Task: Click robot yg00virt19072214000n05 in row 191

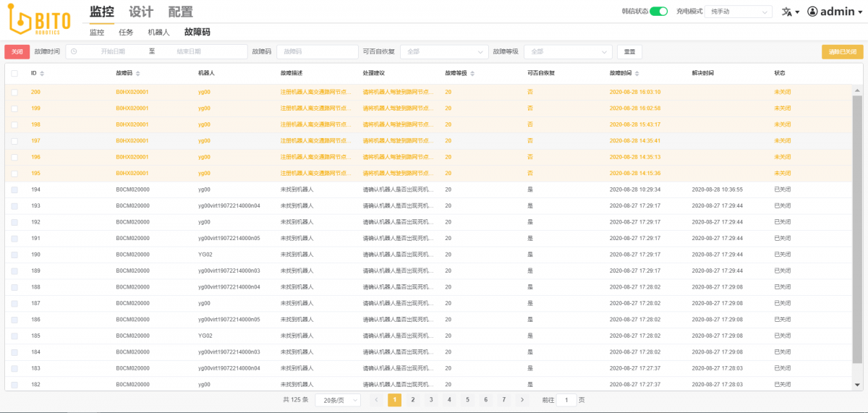Action: coord(229,238)
